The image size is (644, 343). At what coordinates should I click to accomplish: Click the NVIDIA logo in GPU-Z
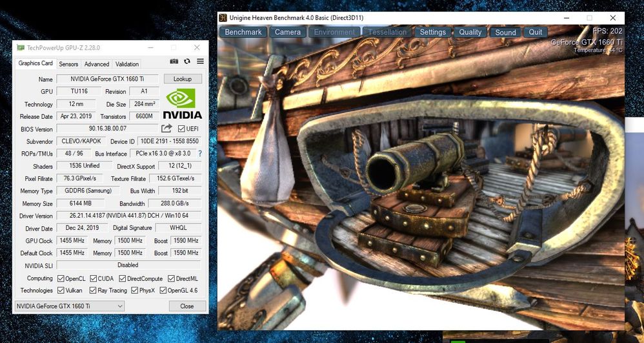coord(183,104)
